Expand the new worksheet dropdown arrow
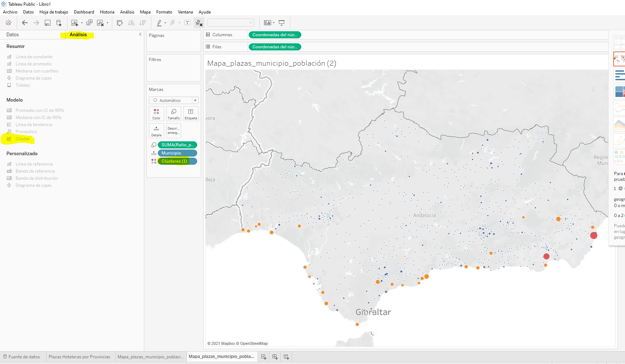The width and height of the screenshot is (625, 364). [81, 23]
